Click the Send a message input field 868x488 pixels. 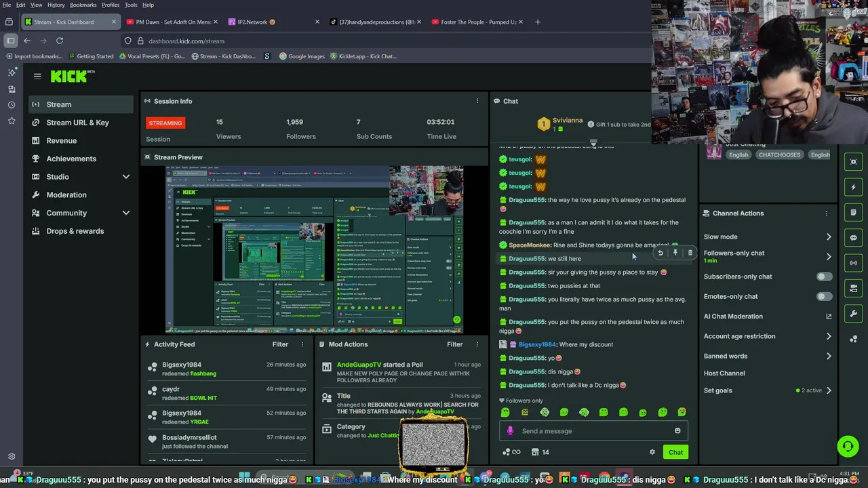593,431
